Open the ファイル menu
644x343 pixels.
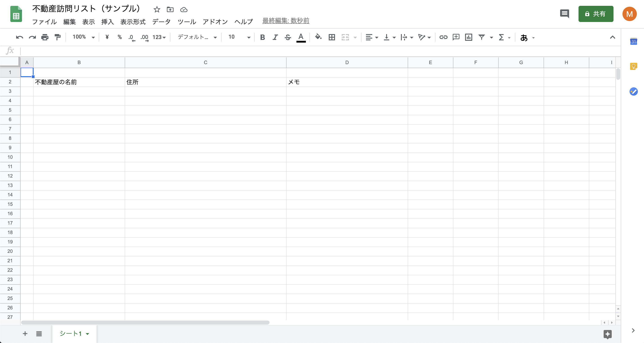pyautogui.click(x=44, y=22)
